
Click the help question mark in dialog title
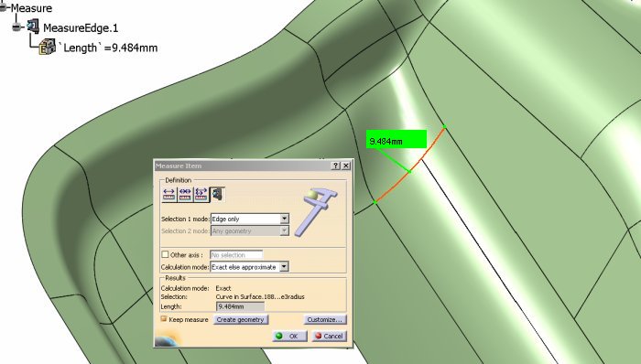[335, 166]
